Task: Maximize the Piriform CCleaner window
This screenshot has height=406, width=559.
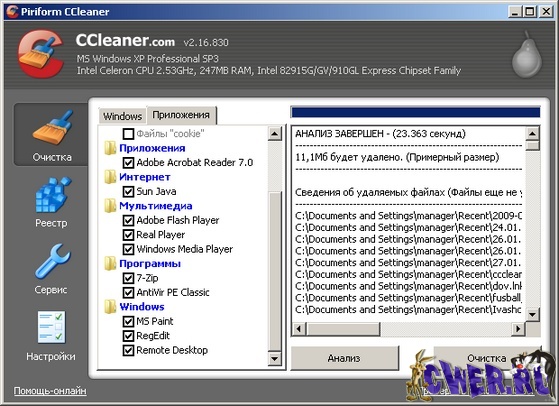Action: 530,12
